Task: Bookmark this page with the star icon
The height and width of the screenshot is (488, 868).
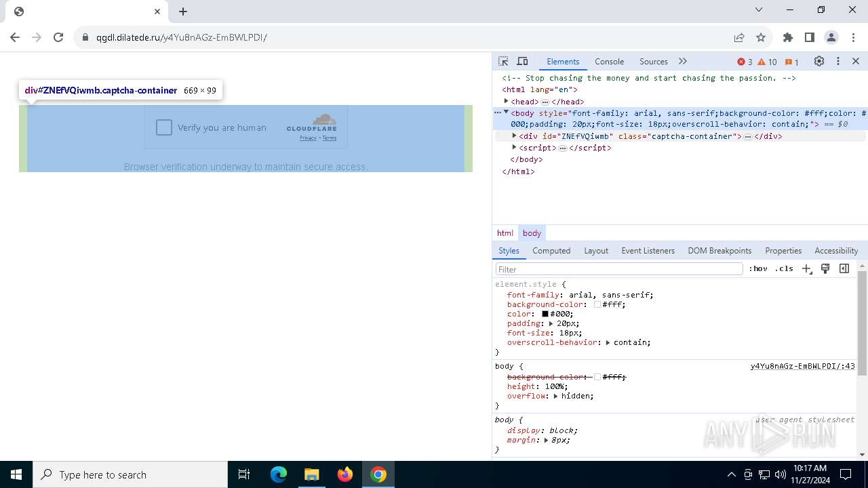Action: (761, 37)
